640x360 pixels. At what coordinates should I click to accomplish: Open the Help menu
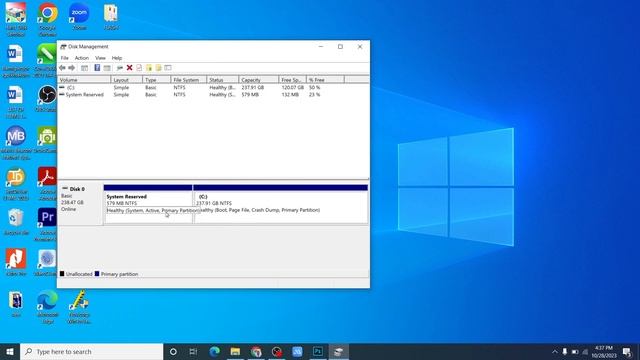click(117, 58)
